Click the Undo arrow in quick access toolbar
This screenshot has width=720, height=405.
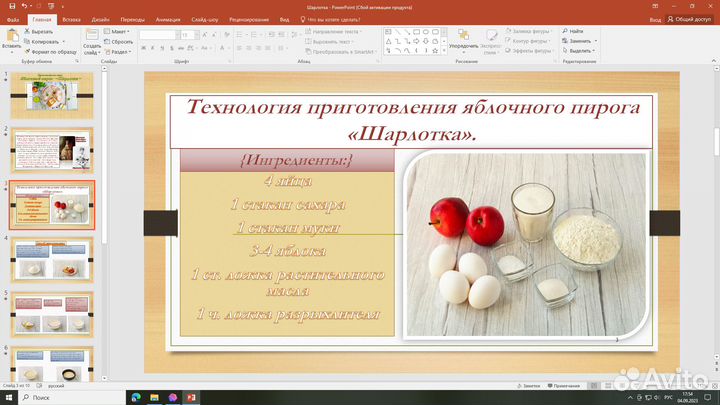pyautogui.click(x=24, y=6)
